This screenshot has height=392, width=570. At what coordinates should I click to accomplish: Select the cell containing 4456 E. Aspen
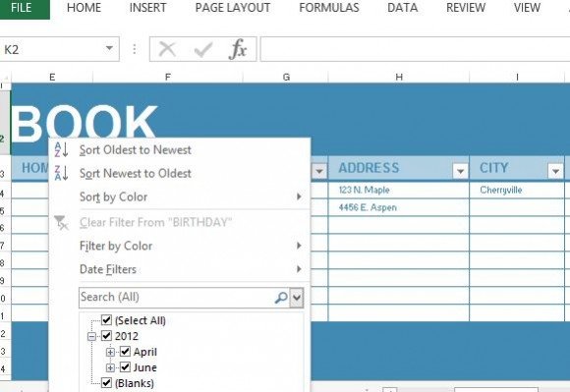coord(398,207)
